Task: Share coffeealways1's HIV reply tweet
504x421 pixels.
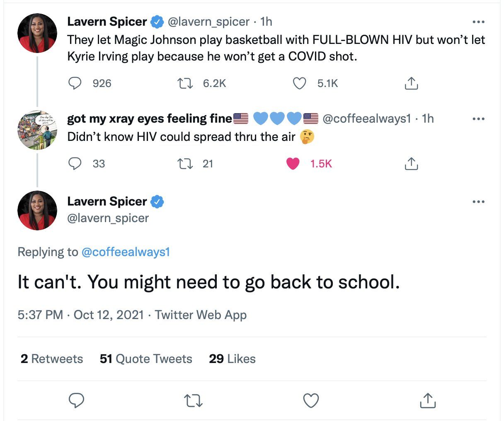Action: pyautogui.click(x=411, y=163)
